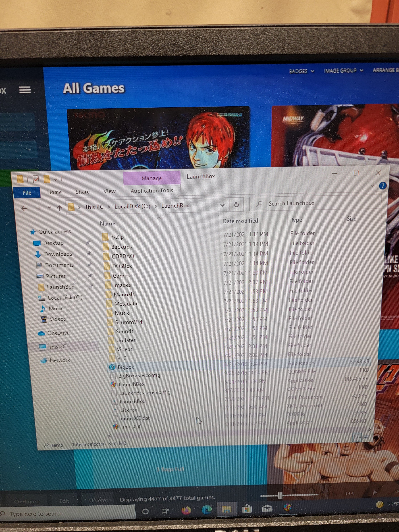Open the File tab in Explorer

(27, 193)
